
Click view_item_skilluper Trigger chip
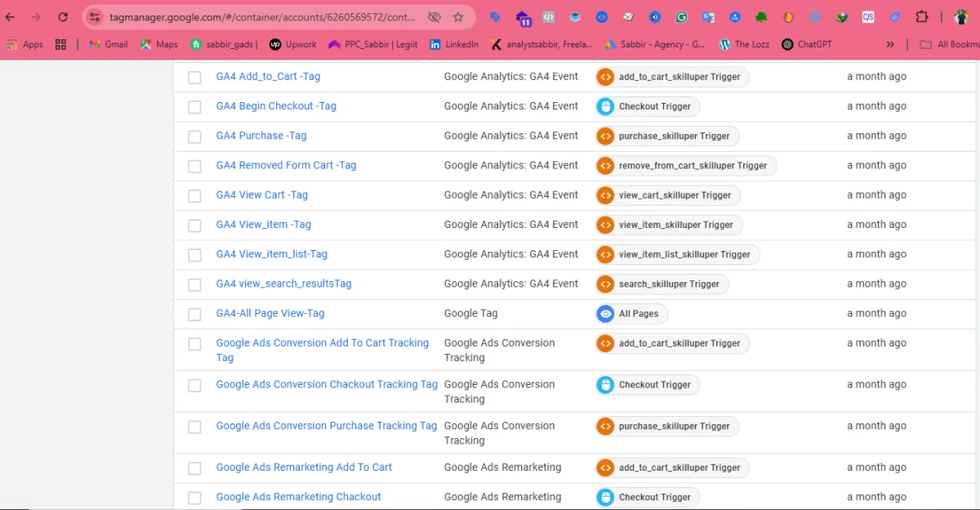pyautogui.click(x=669, y=225)
